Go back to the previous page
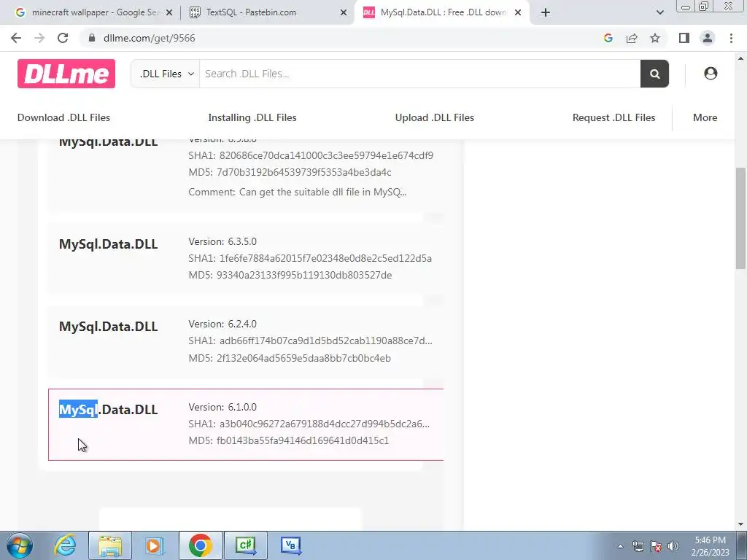The height and width of the screenshot is (560, 747). click(16, 38)
